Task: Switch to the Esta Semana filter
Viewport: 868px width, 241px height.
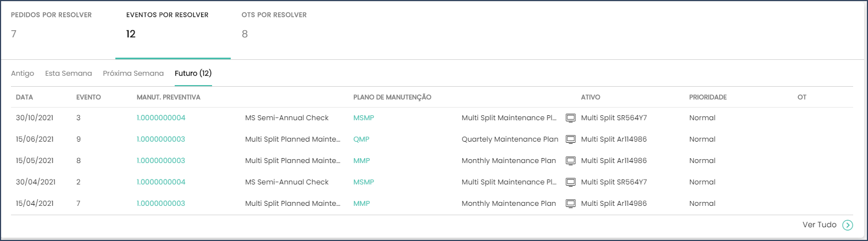Action: coord(69,73)
